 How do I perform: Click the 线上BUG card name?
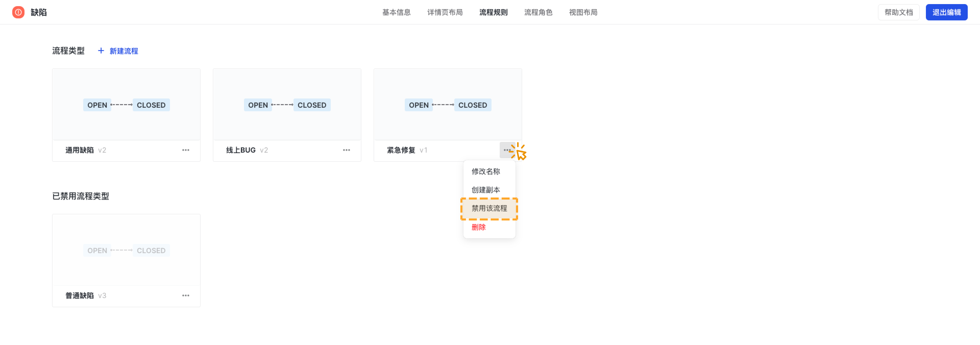241,150
